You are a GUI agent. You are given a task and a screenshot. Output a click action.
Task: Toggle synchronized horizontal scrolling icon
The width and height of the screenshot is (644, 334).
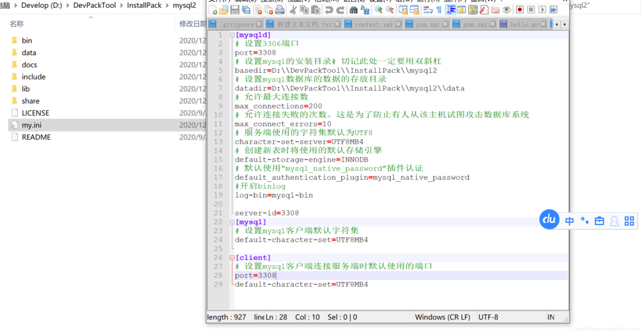point(414,10)
